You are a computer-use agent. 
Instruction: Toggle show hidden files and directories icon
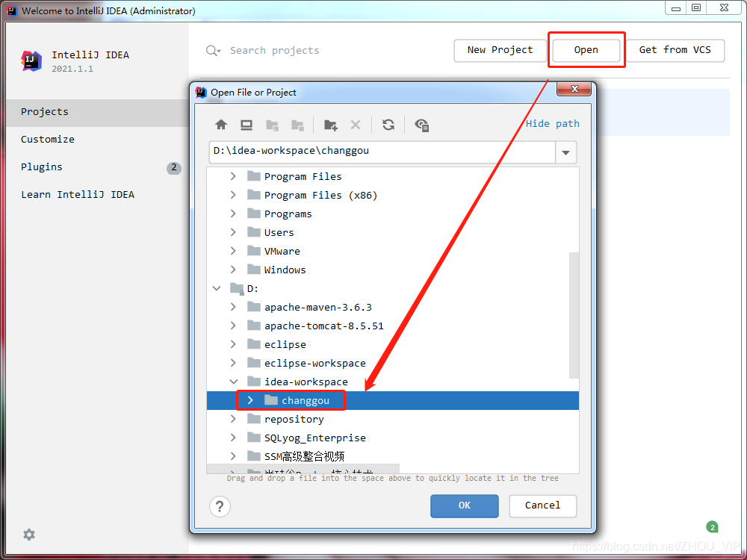click(x=422, y=125)
